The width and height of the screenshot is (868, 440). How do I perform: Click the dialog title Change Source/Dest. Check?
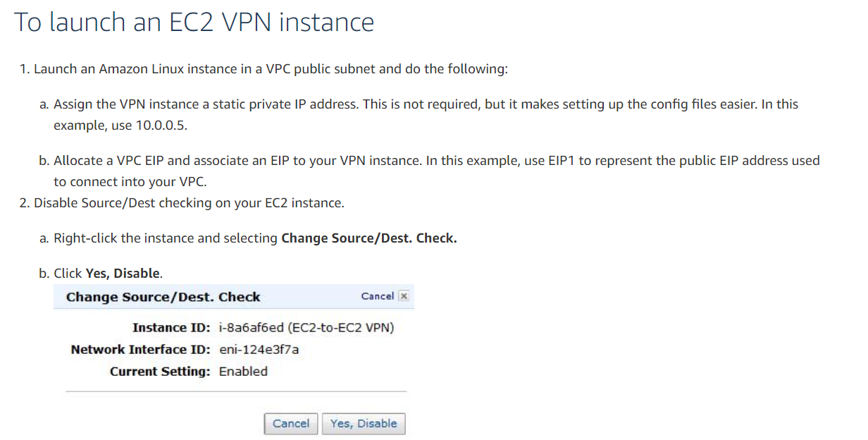[x=163, y=297]
